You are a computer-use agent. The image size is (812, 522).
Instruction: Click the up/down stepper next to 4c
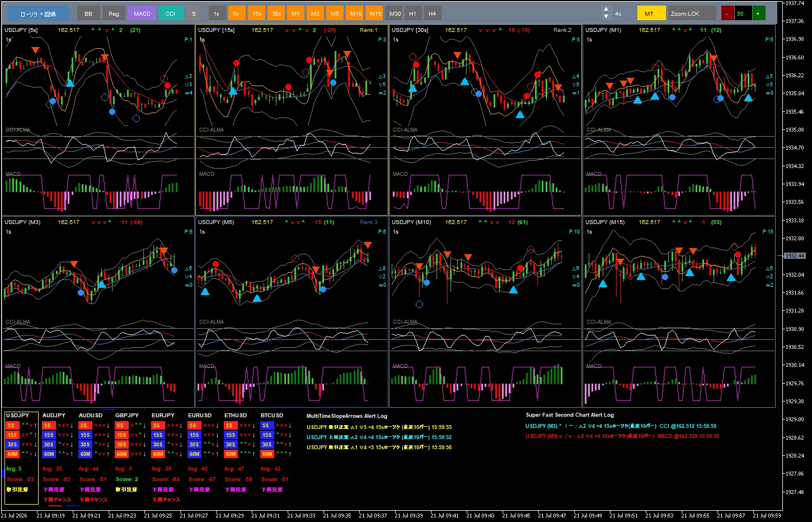click(606, 13)
